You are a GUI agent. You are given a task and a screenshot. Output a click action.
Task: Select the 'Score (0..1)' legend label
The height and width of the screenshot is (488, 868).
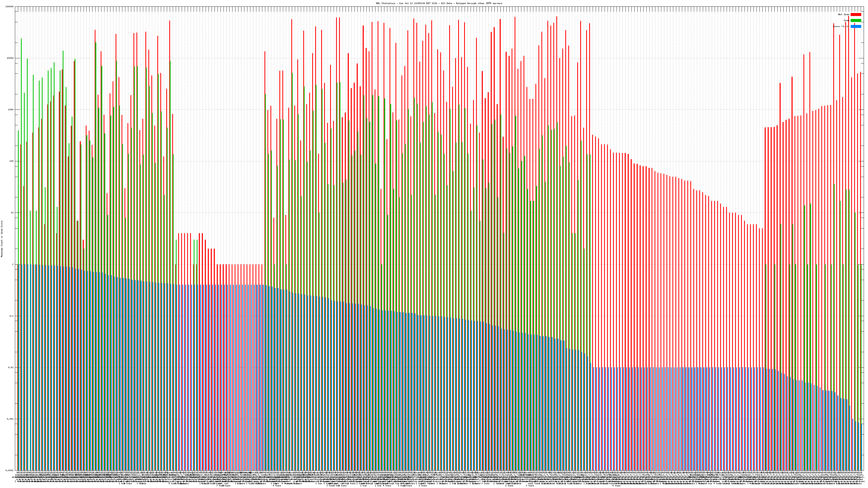click(x=841, y=26)
